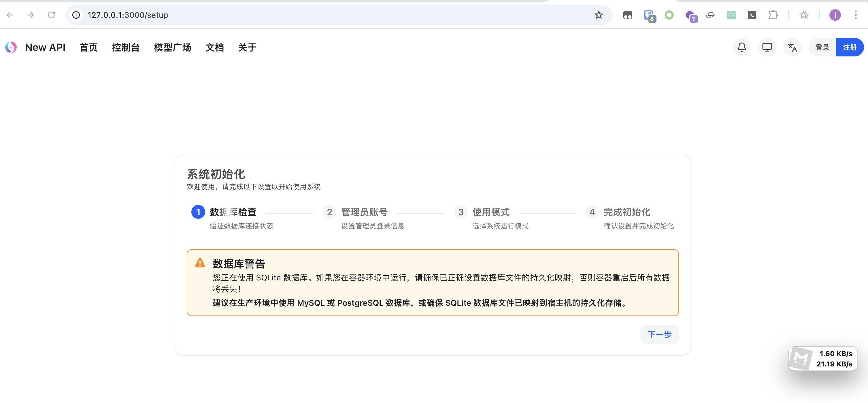Click the browser back arrow

(10, 15)
